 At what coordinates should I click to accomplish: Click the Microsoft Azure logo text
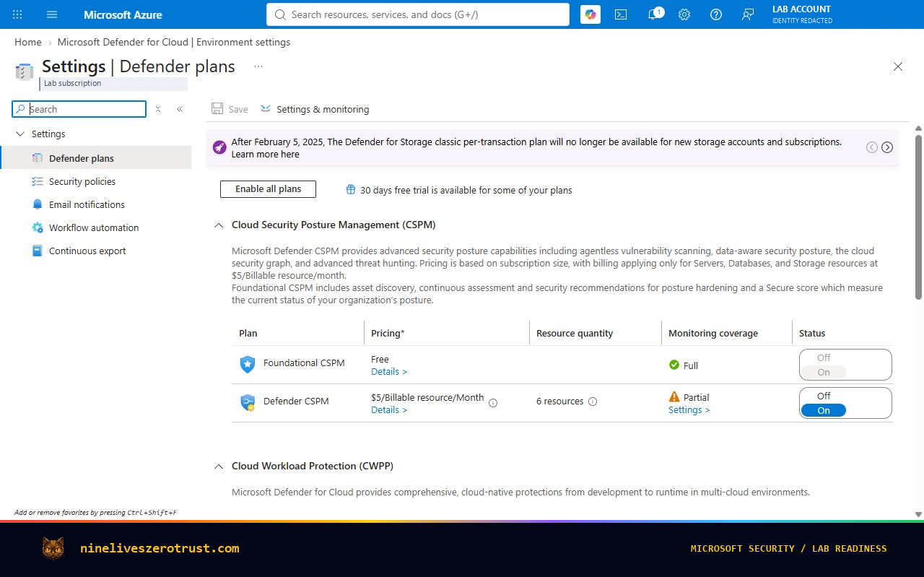coord(123,14)
